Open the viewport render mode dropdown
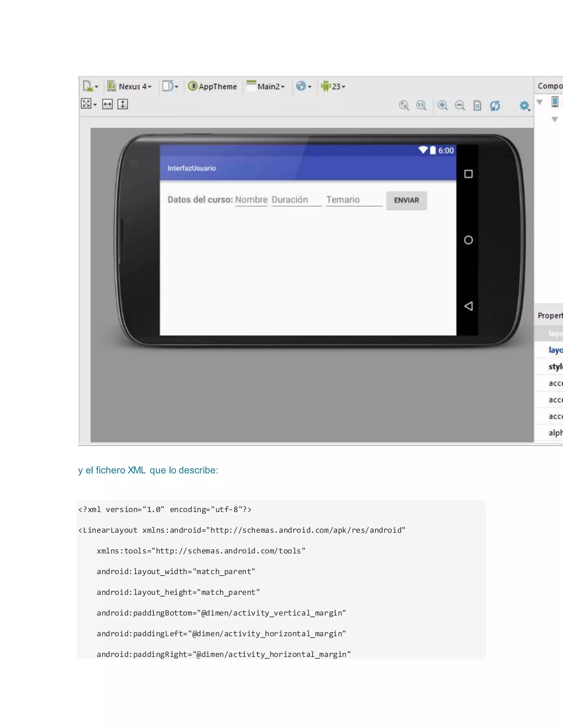Viewport: 563px width, 728px height. pyautogui.click(x=89, y=104)
